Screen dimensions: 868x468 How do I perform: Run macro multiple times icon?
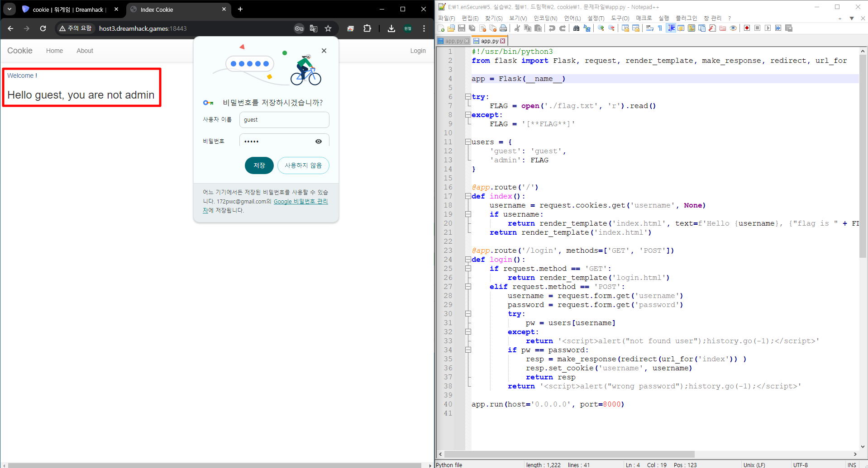pyautogui.click(x=778, y=28)
